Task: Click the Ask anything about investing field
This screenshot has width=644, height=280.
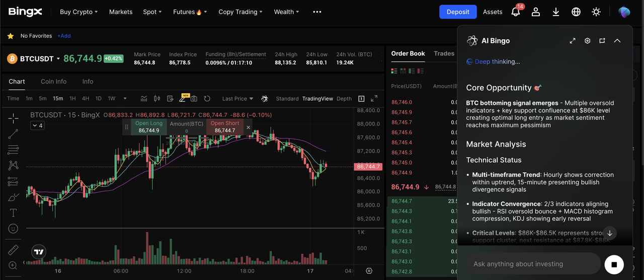Action: 533,264
